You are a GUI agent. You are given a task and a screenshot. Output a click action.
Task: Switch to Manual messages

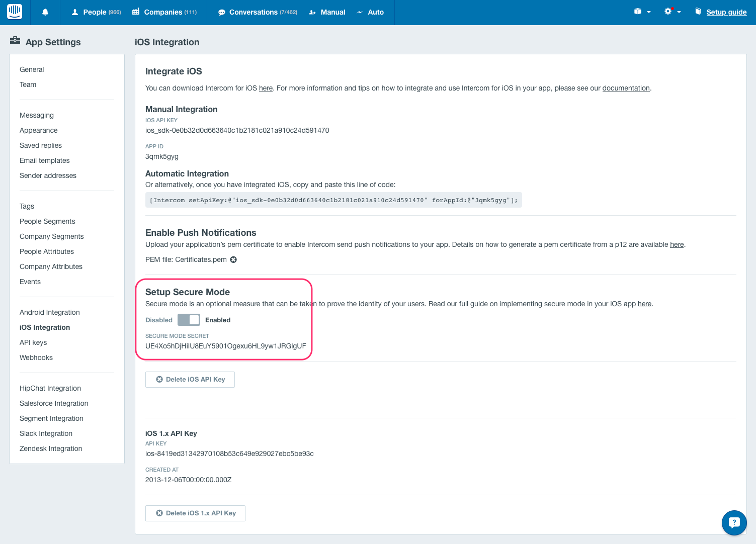327,12
